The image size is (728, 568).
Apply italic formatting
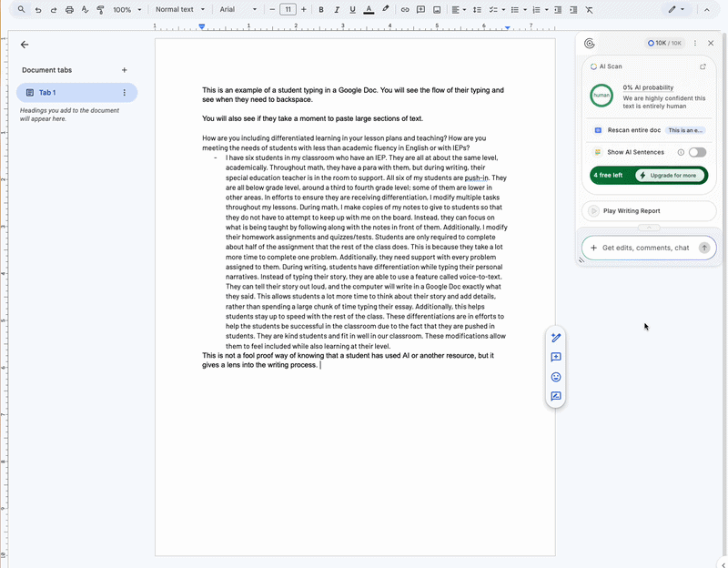[x=337, y=9]
